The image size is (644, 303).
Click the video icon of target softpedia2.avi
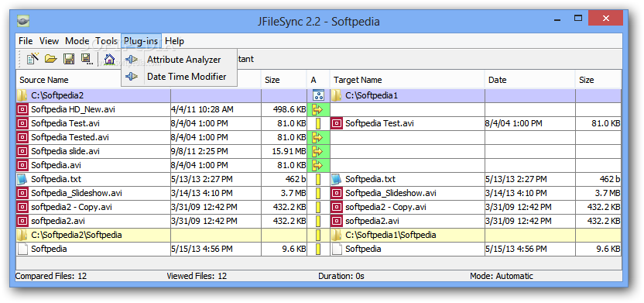point(337,221)
